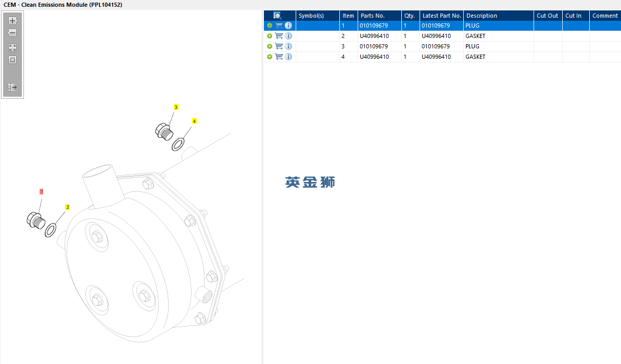Select callout 4 in the diagram
The width and height of the screenshot is (621, 364).
194,121
